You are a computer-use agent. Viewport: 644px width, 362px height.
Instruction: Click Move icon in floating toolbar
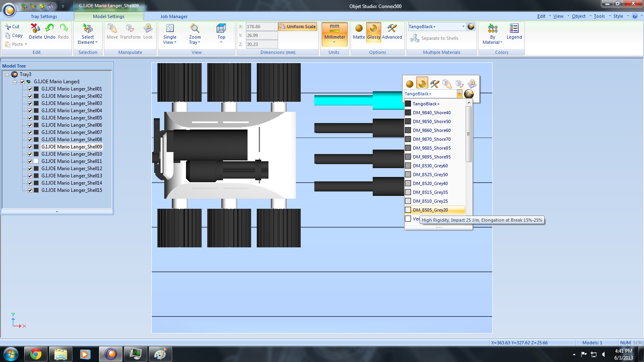(x=447, y=84)
